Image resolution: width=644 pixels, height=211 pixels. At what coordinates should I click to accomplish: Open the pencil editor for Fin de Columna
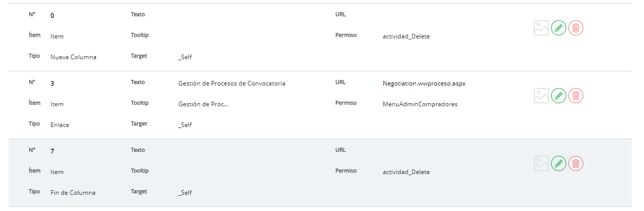[x=558, y=163]
